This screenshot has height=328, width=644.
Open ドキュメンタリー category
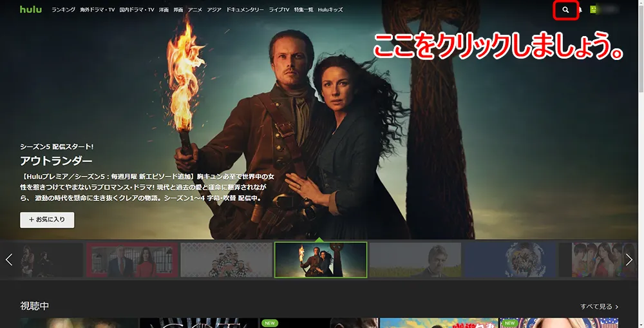(x=245, y=10)
